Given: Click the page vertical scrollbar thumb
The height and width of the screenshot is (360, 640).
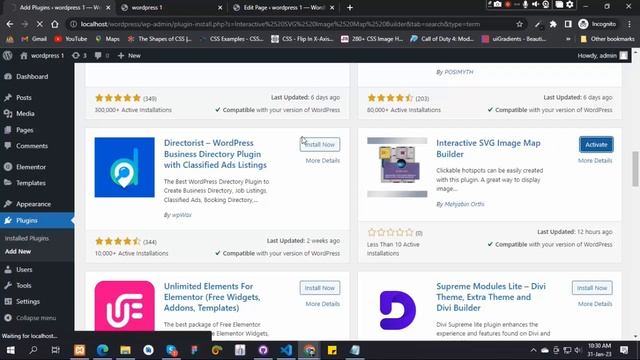Looking at the screenshot, I should (x=636, y=169).
